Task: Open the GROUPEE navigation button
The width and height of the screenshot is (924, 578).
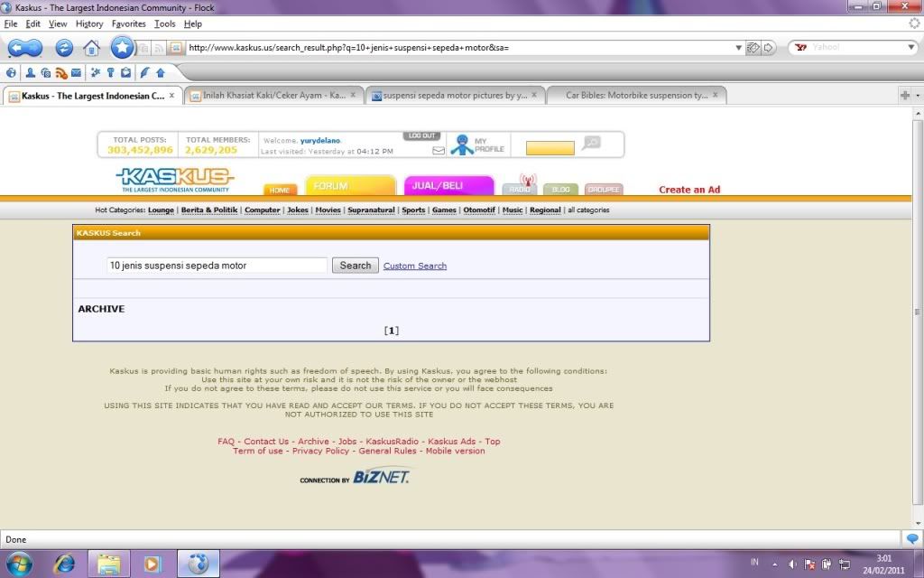Action: [x=604, y=190]
